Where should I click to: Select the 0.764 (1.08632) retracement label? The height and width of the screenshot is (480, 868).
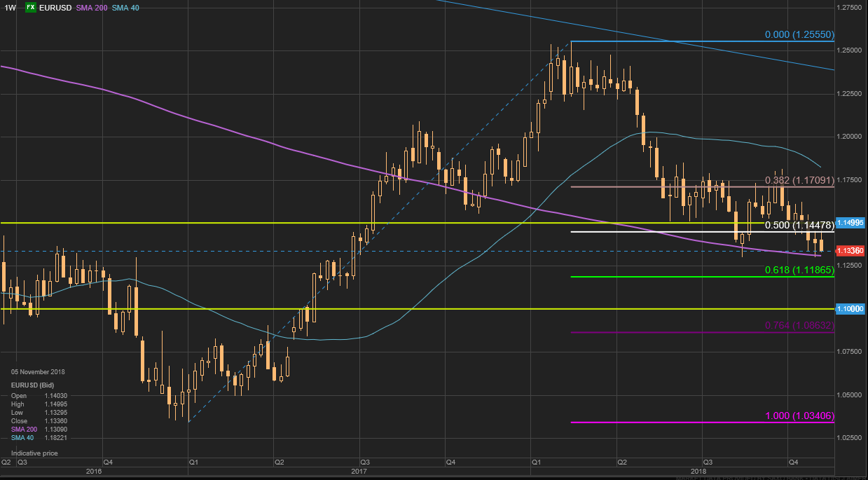799,325
